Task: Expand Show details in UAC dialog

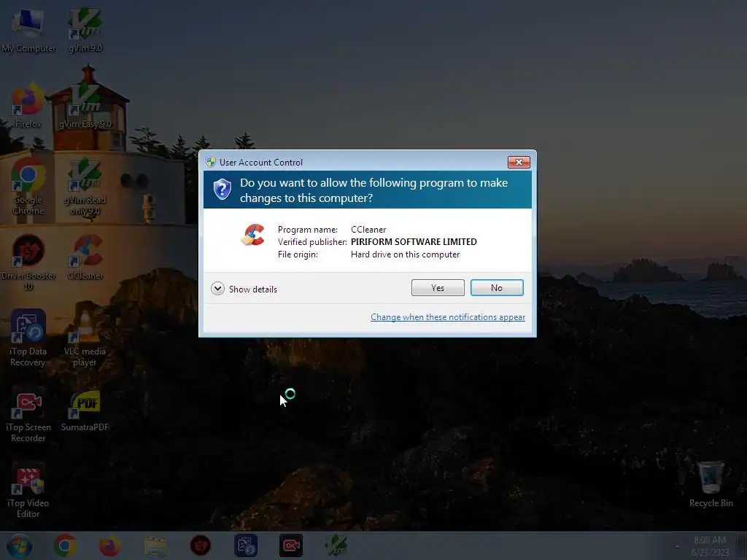Action: [244, 289]
